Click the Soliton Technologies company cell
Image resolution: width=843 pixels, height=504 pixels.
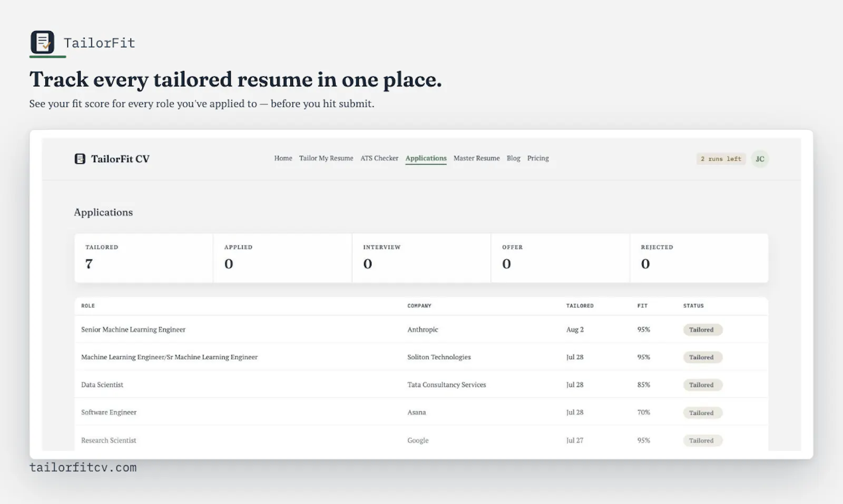(439, 357)
